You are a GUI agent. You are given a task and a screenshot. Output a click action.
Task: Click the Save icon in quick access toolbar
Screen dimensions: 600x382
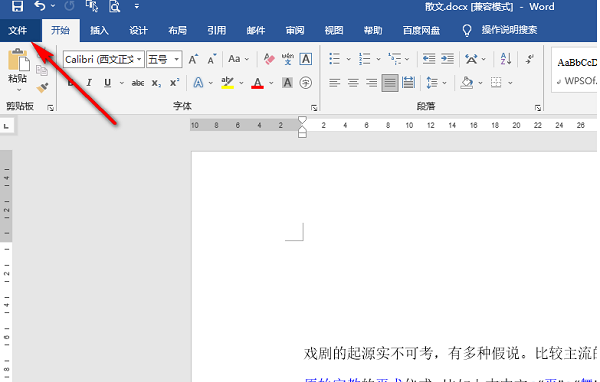pos(17,6)
